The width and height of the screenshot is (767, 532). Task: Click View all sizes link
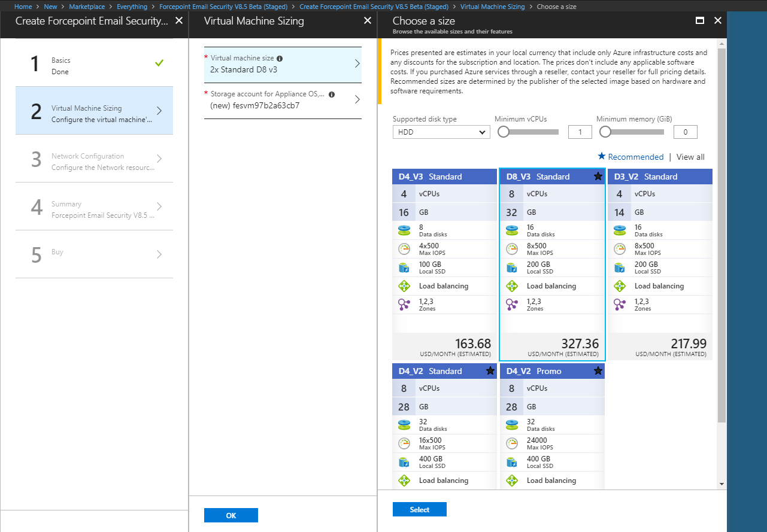point(690,157)
